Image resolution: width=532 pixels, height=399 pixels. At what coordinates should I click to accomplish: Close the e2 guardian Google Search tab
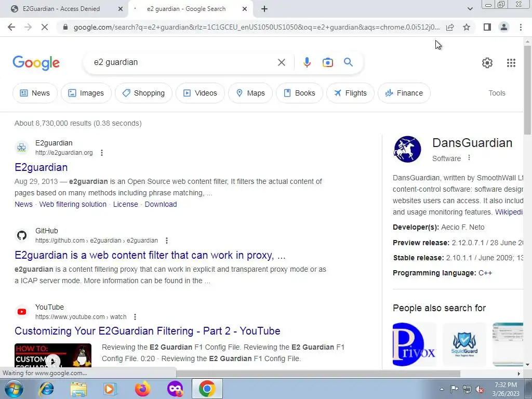pyautogui.click(x=245, y=9)
